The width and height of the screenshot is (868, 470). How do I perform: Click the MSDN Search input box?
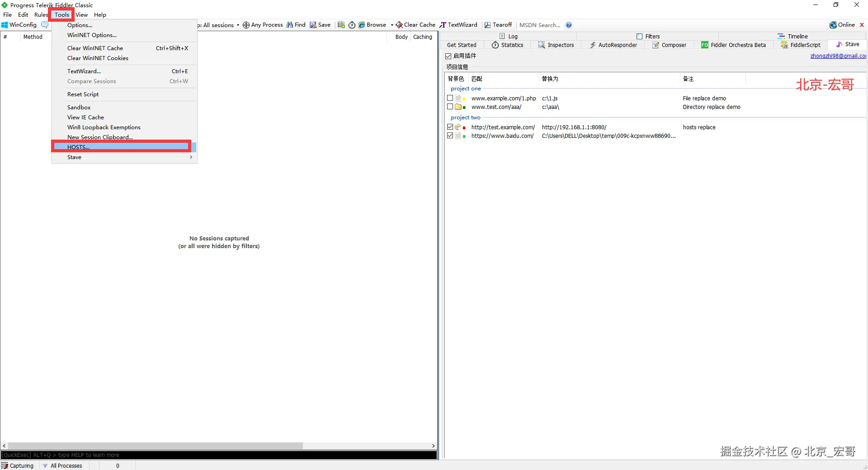tap(540, 25)
